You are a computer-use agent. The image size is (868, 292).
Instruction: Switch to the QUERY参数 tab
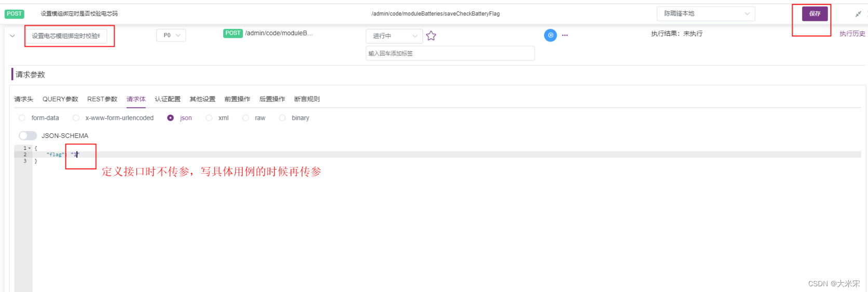60,99
